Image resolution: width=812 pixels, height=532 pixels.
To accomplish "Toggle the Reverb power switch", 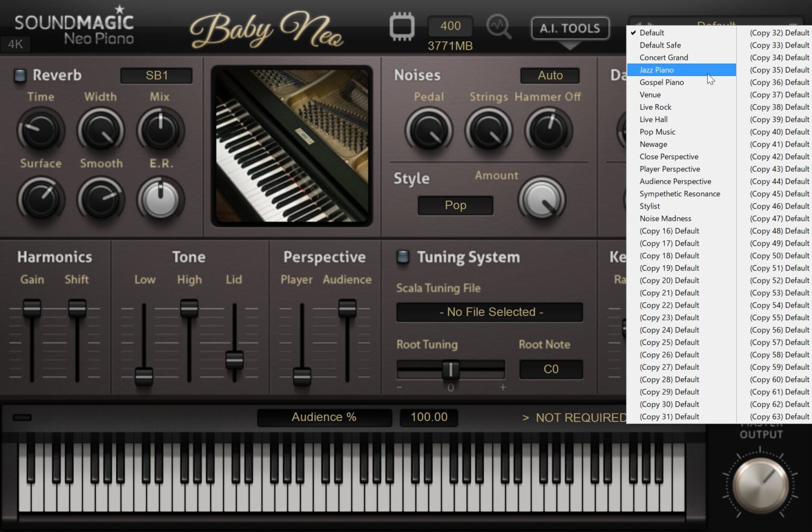I will [20, 76].
